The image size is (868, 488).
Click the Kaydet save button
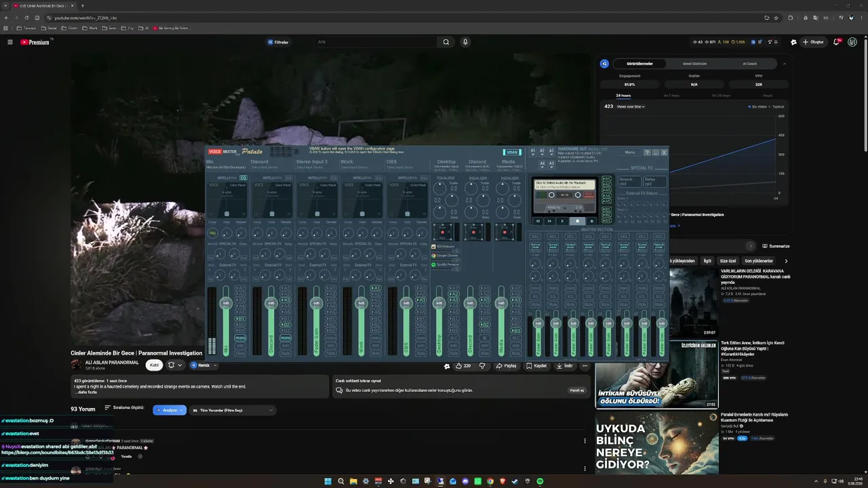536,366
